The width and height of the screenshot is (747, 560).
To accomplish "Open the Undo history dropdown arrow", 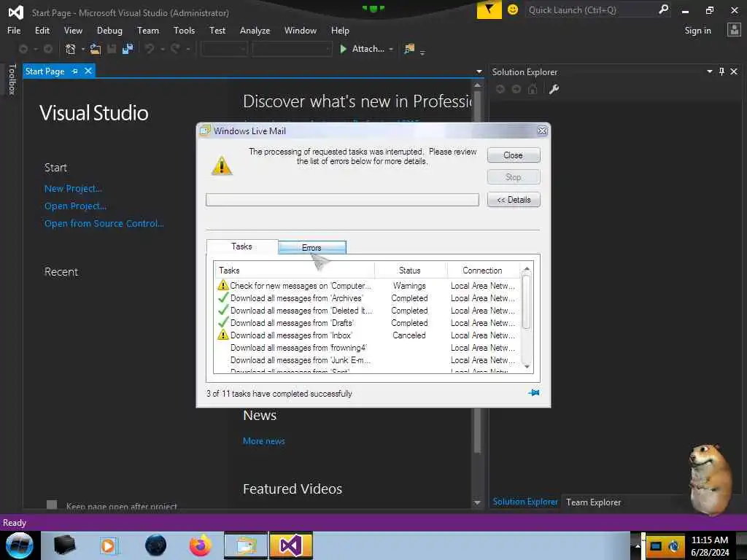I will tap(162, 49).
